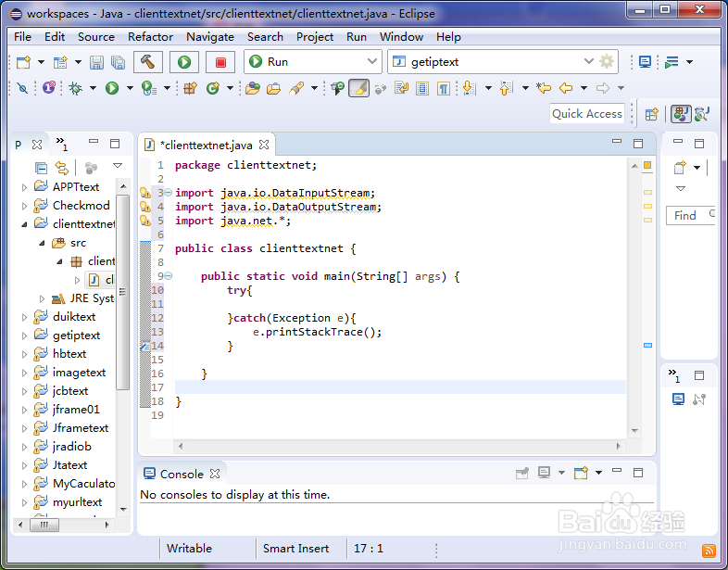Maximize the editor area

click(x=638, y=144)
